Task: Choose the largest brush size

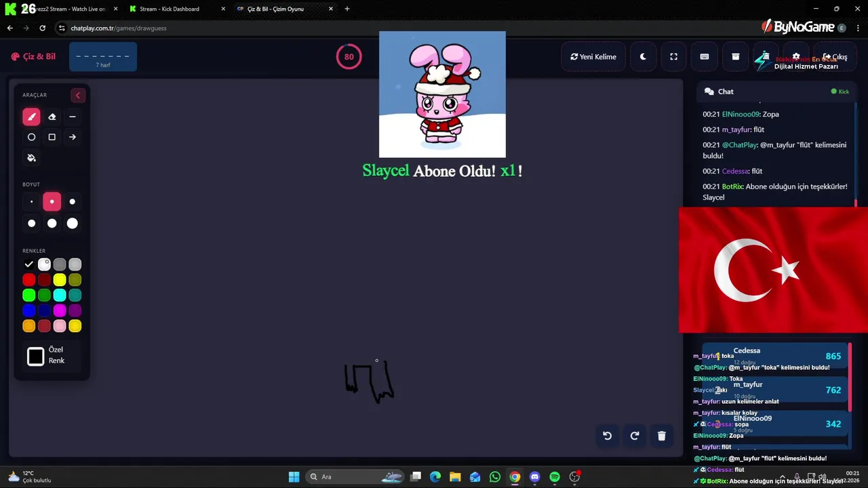Action: pos(72,223)
